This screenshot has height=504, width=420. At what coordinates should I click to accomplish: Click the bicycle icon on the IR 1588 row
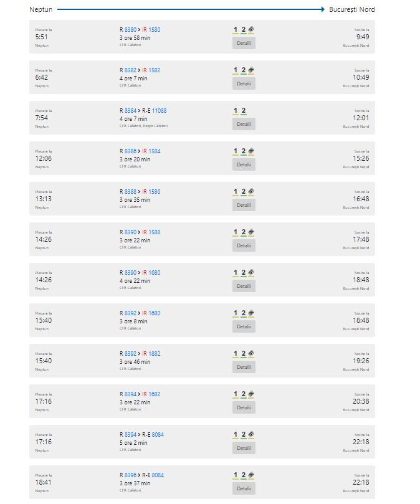click(251, 232)
